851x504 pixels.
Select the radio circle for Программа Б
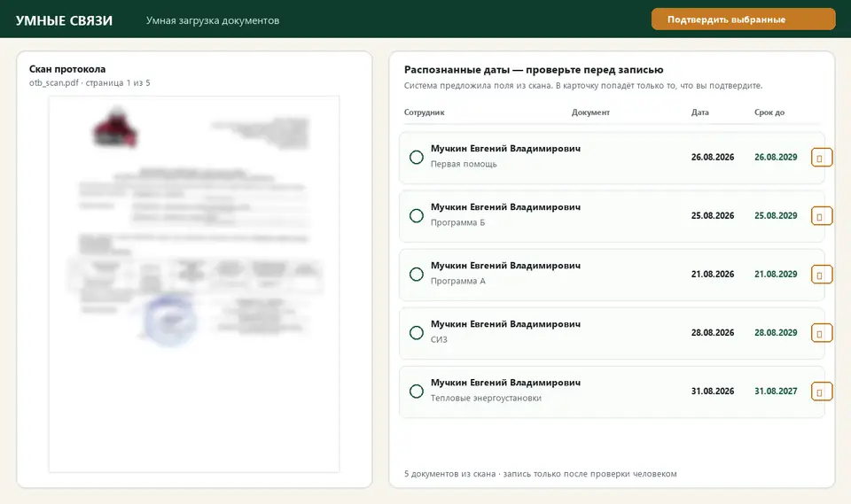[x=417, y=216]
